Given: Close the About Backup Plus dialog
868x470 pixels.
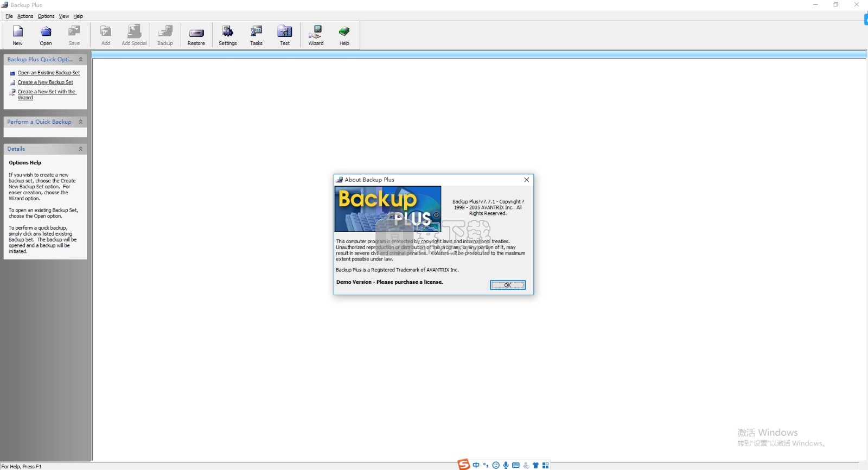Looking at the screenshot, I should 526,180.
